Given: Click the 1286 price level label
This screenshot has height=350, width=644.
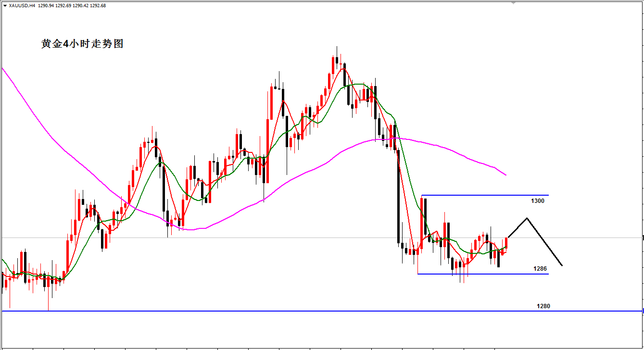Looking at the screenshot, I should pos(541,269).
